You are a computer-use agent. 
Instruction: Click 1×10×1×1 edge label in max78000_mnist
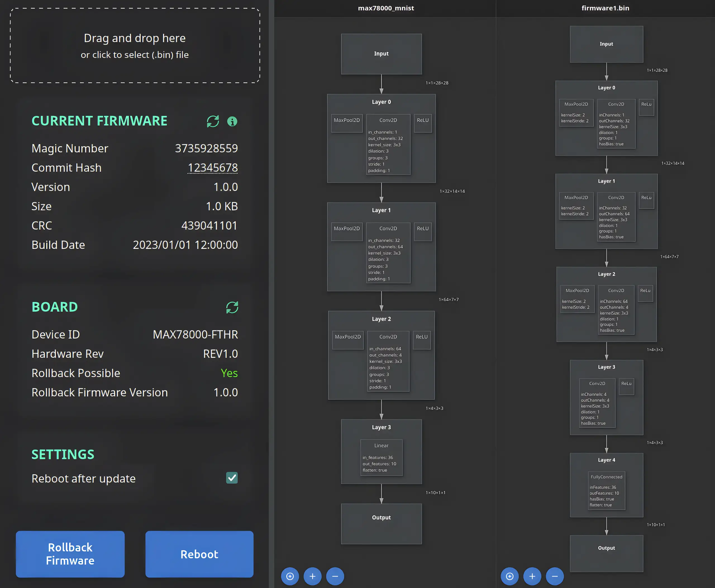click(x=436, y=493)
